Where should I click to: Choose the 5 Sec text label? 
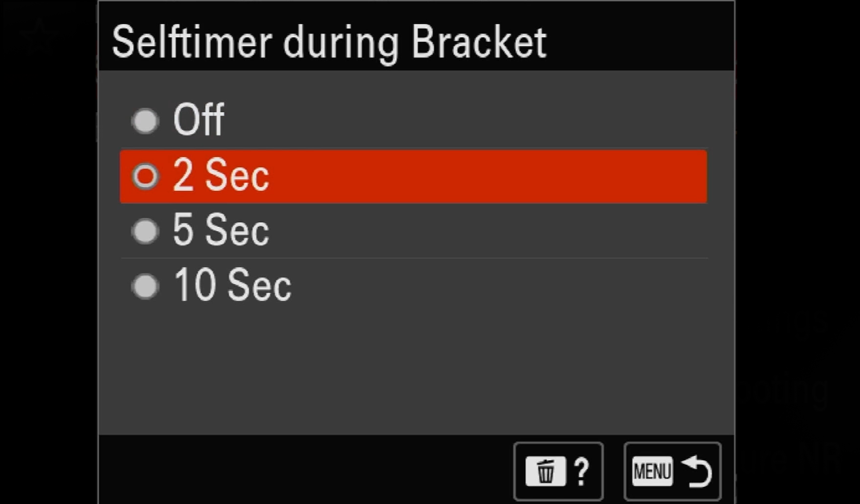click(x=221, y=229)
